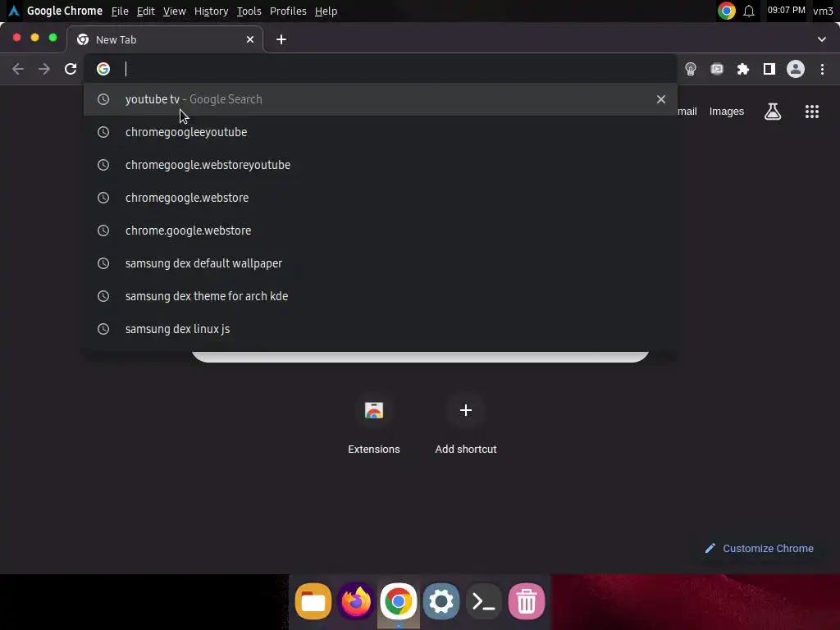Select 'chromegoogle.webstore' suggestion
This screenshot has width=840, height=630.
tap(381, 198)
